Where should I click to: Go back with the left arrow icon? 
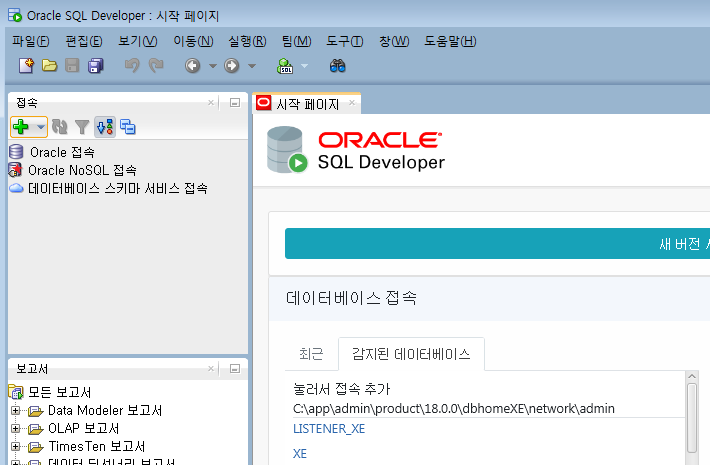pos(192,66)
